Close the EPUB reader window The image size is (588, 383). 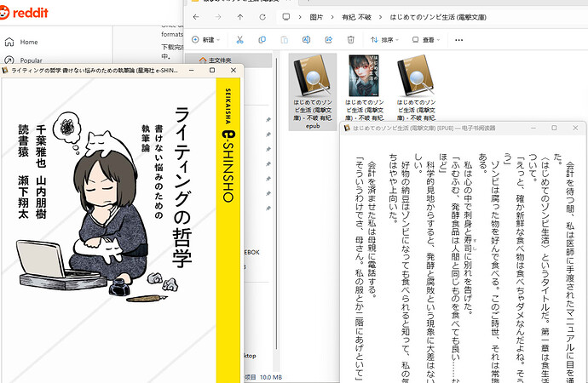[x=575, y=128]
